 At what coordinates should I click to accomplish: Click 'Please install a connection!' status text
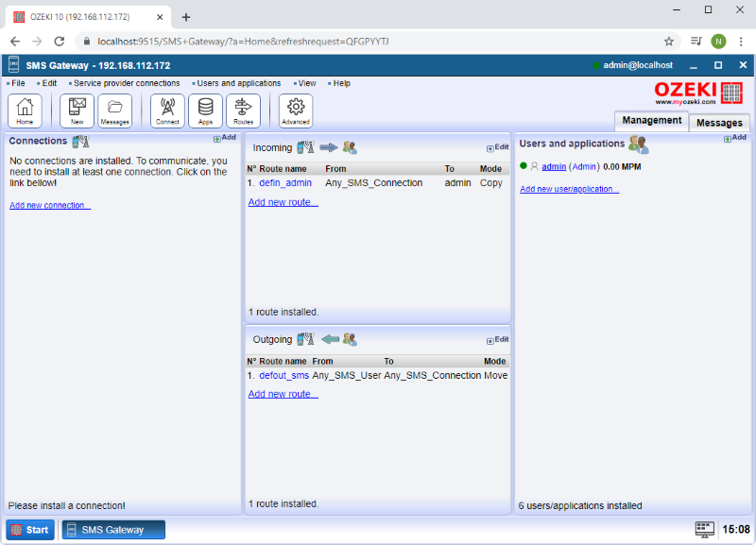66,505
